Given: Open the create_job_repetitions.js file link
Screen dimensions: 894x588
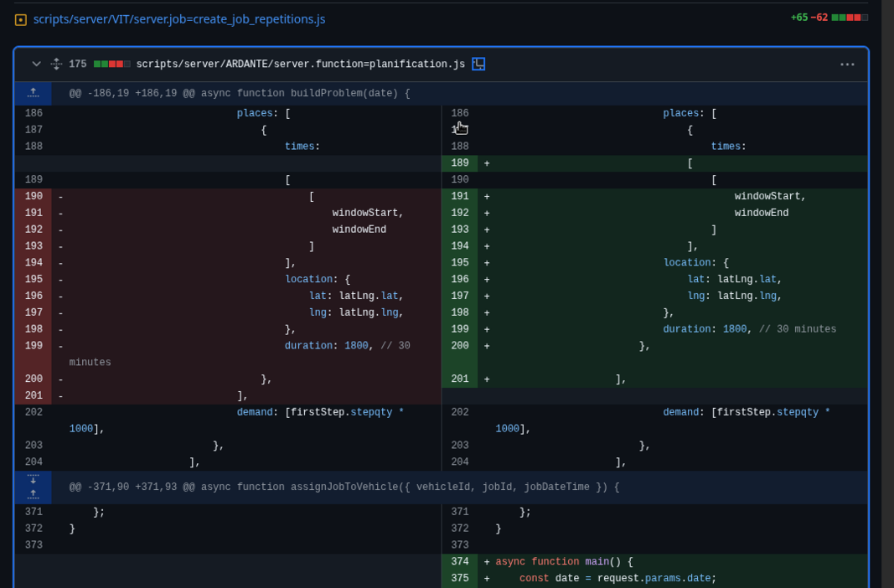Looking at the screenshot, I should (x=178, y=18).
